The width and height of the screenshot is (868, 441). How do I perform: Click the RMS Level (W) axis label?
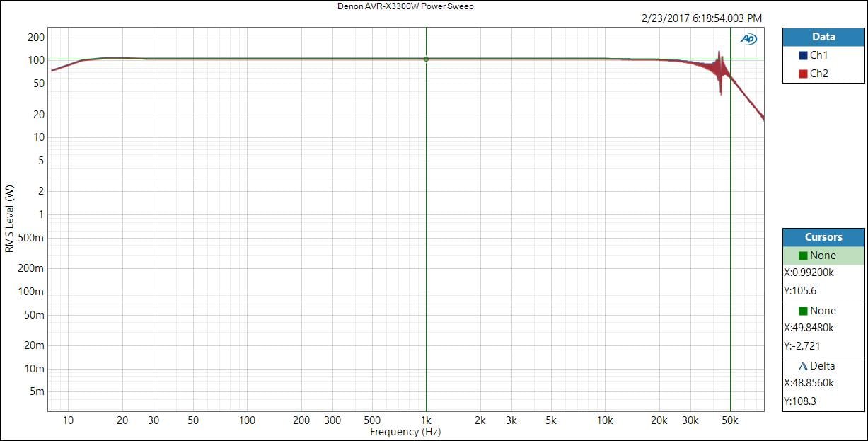9,219
